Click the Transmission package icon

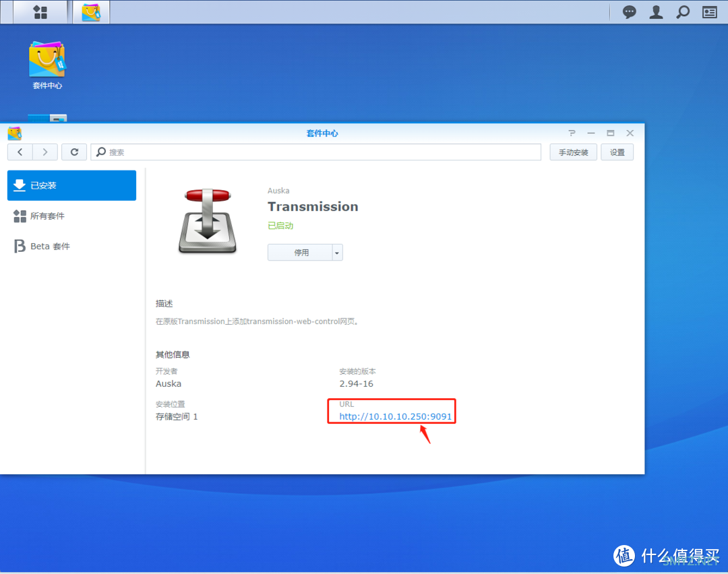pyautogui.click(x=208, y=220)
